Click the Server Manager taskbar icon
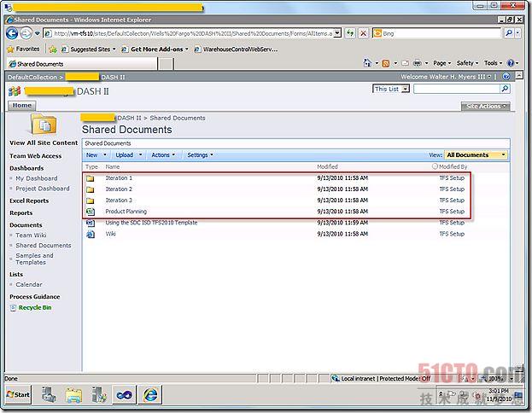The image size is (532, 413). [49, 395]
